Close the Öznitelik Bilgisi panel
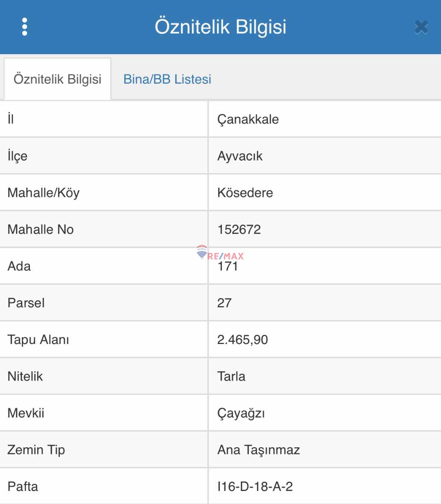 (x=421, y=27)
